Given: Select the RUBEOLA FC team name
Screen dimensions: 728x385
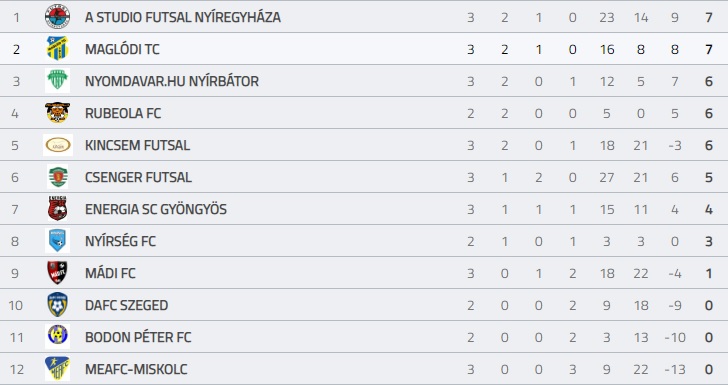Looking at the screenshot, I should coord(123,113).
